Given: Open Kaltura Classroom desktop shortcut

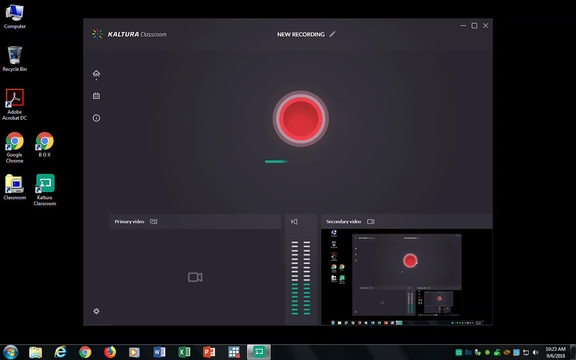Looking at the screenshot, I should pos(45,190).
